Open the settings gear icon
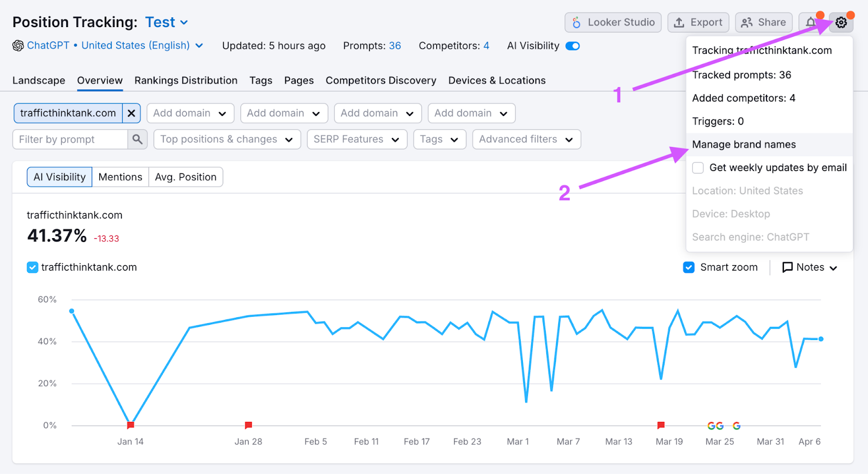Viewport: 868px width, 474px height. pos(841,22)
